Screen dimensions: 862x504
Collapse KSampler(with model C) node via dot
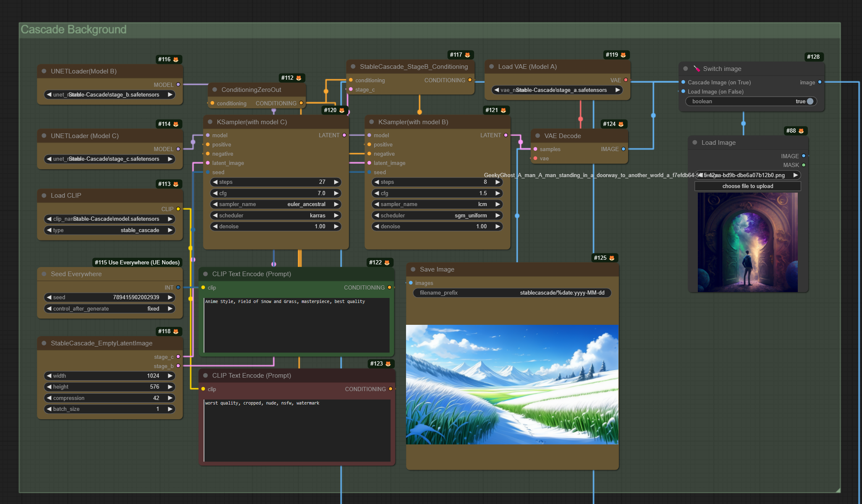[210, 122]
